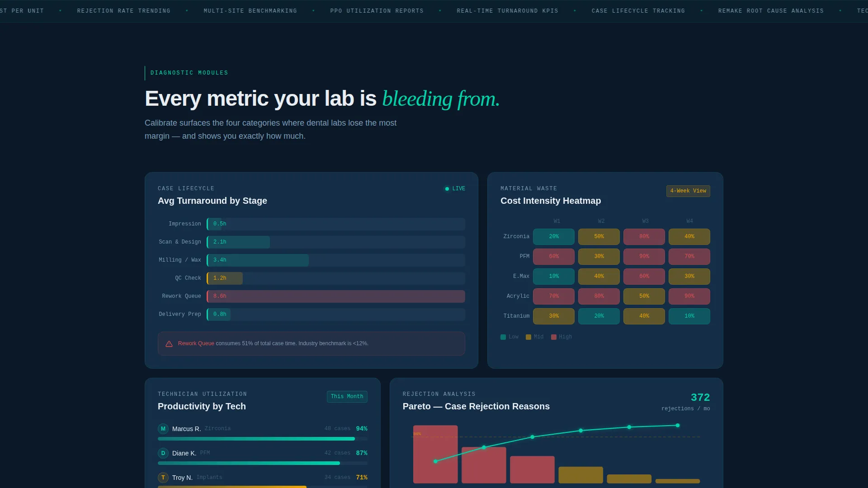Click the Productivity by Tech title

coord(202,407)
